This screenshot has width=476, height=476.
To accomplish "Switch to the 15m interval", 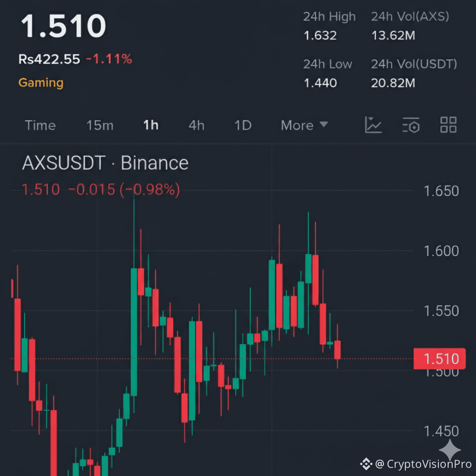I will coord(100,126).
